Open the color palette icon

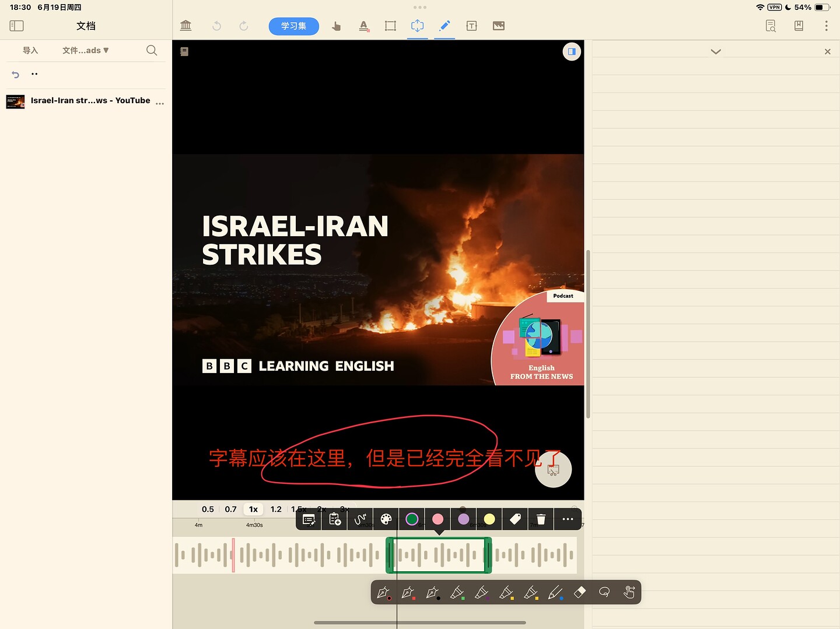[x=386, y=519]
